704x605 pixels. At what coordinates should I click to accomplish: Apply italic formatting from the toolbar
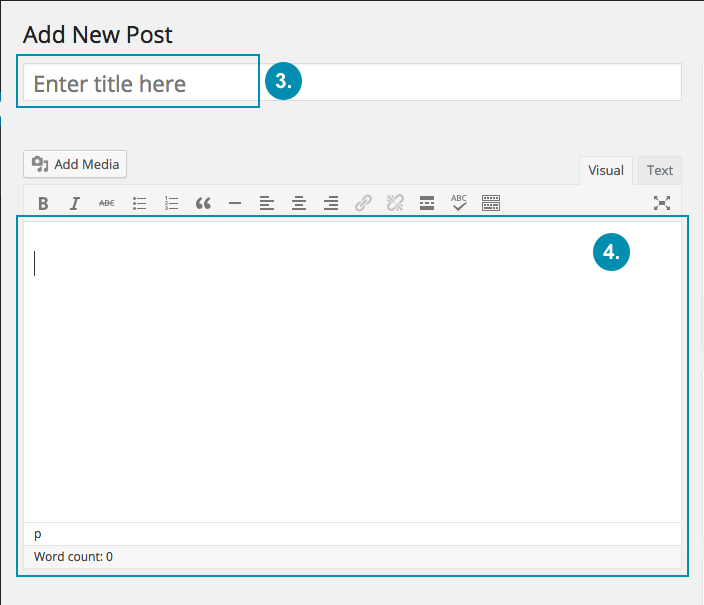(x=75, y=203)
